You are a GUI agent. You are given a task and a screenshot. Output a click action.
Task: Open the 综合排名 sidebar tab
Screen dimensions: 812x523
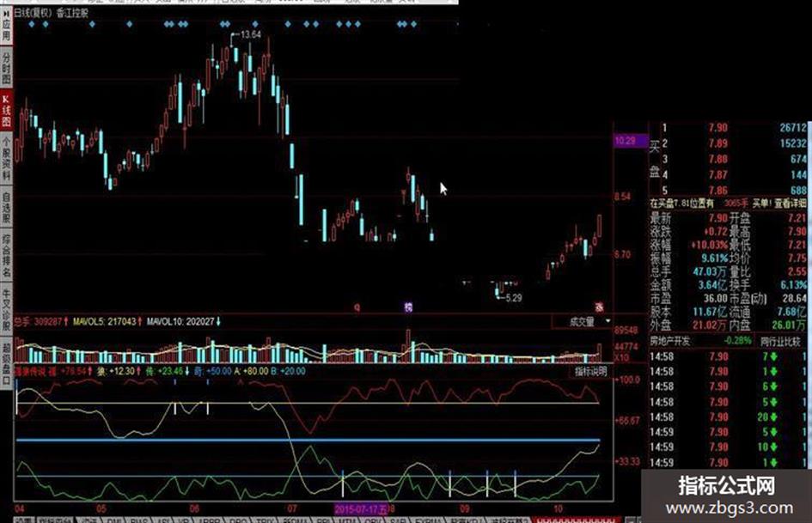[6, 255]
